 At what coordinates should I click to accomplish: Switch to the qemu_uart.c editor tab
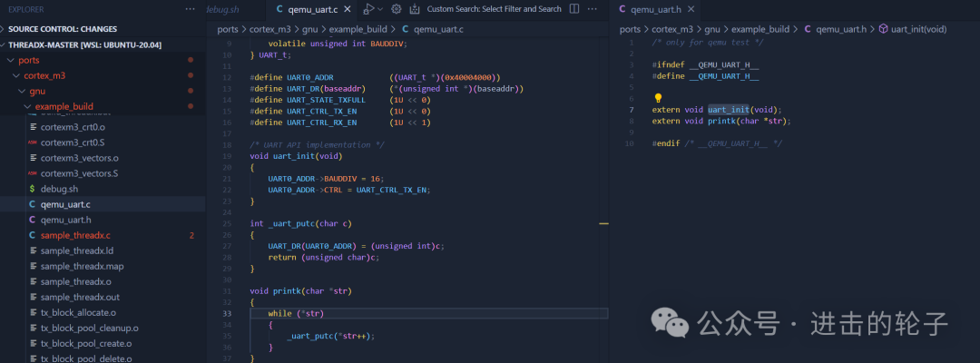point(312,9)
